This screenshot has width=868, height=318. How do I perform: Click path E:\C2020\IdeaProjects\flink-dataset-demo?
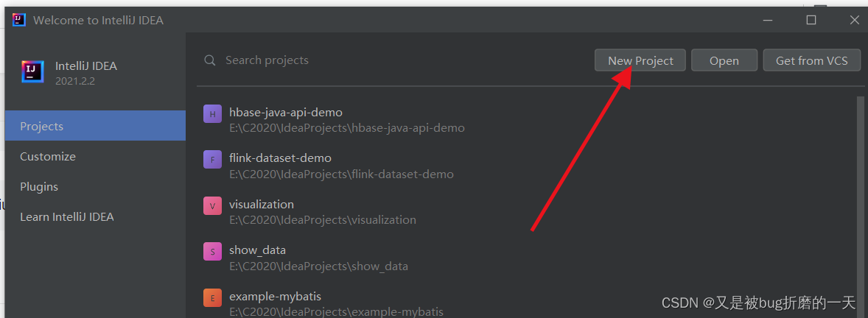click(x=342, y=174)
